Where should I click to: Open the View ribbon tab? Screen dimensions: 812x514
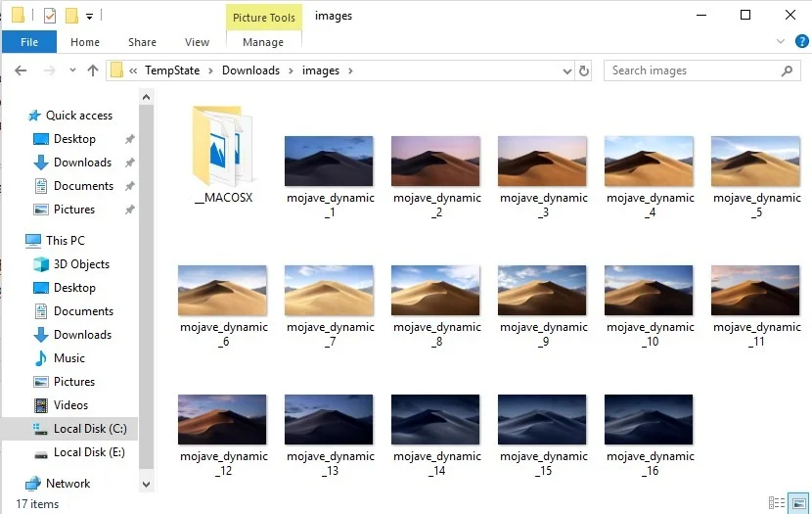coord(197,42)
